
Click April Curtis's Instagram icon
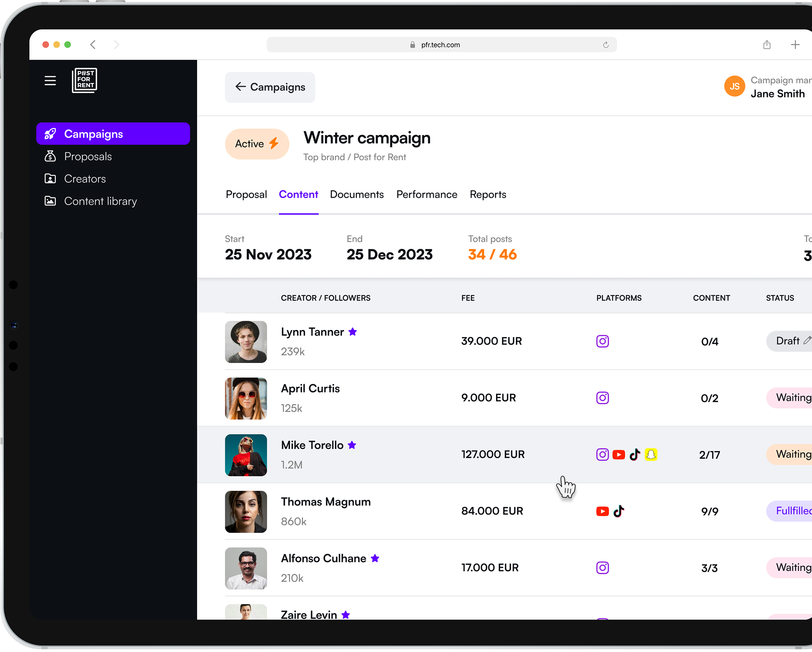tap(603, 398)
